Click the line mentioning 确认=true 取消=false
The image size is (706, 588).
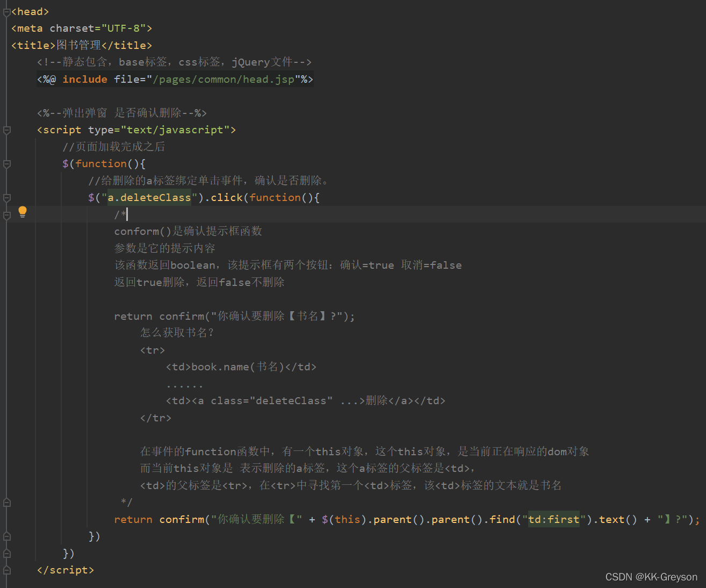pyautogui.click(x=288, y=265)
